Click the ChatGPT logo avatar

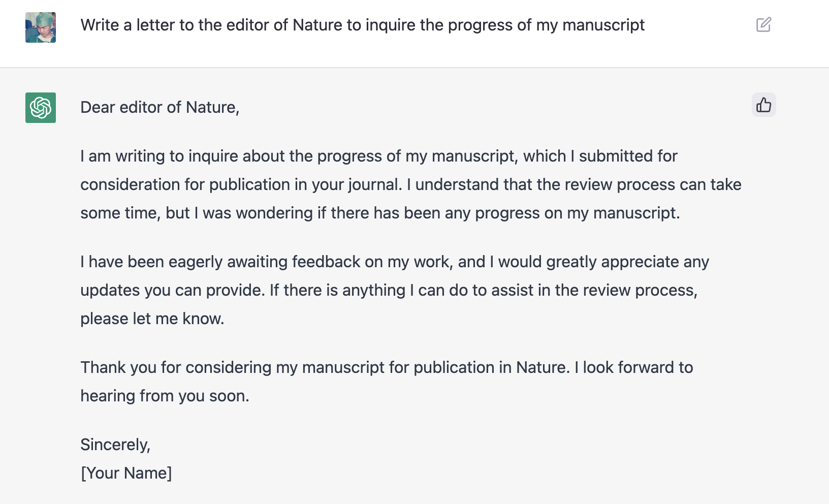coord(41,108)
